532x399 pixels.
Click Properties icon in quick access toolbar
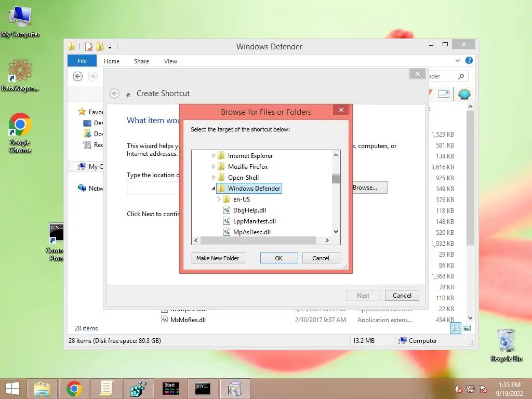coord(89,46)
